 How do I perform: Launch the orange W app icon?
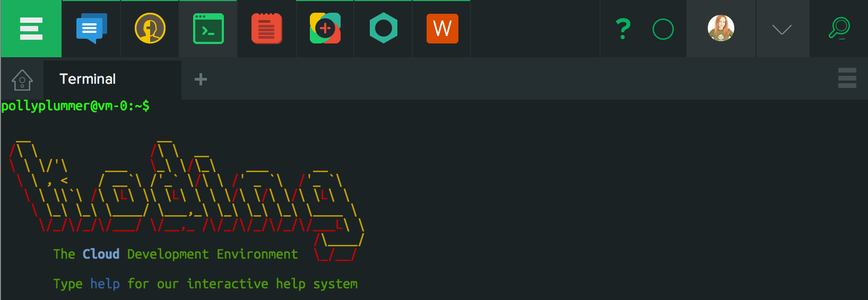(442, 29)
